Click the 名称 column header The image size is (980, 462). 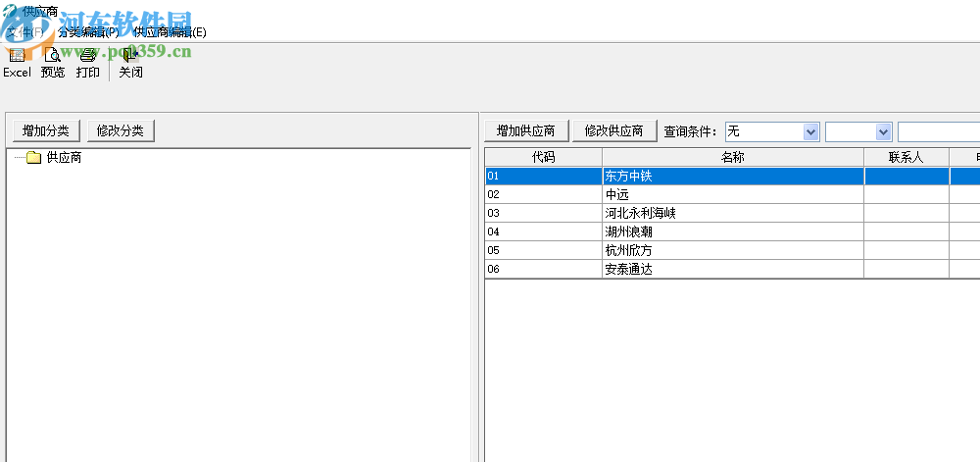[x=732, y=158]
